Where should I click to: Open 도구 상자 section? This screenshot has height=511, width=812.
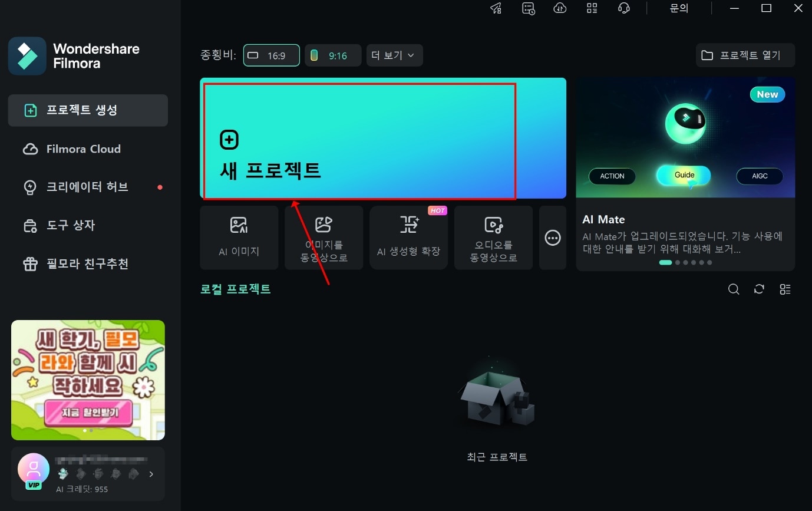[x=88, y=225]
